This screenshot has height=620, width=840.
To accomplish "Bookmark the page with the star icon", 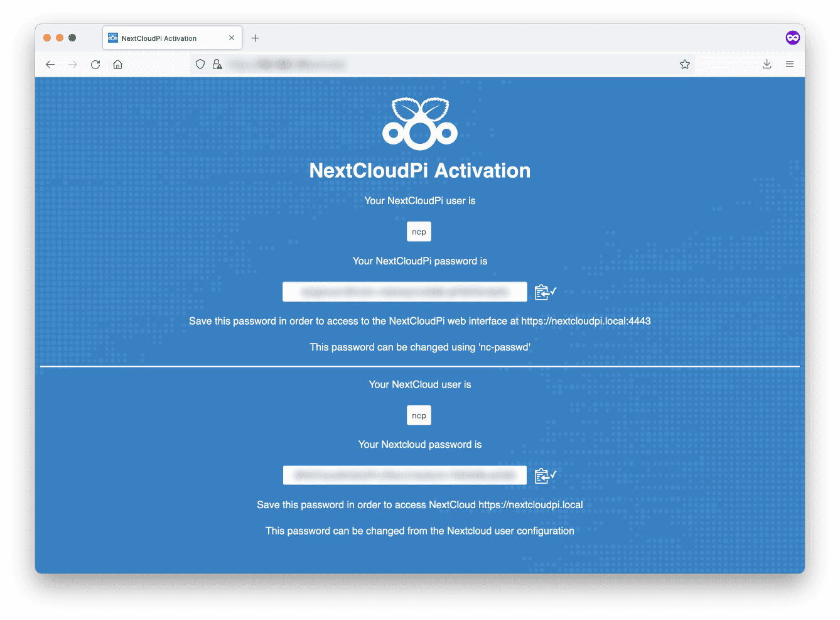I will (x=684, y=64).
